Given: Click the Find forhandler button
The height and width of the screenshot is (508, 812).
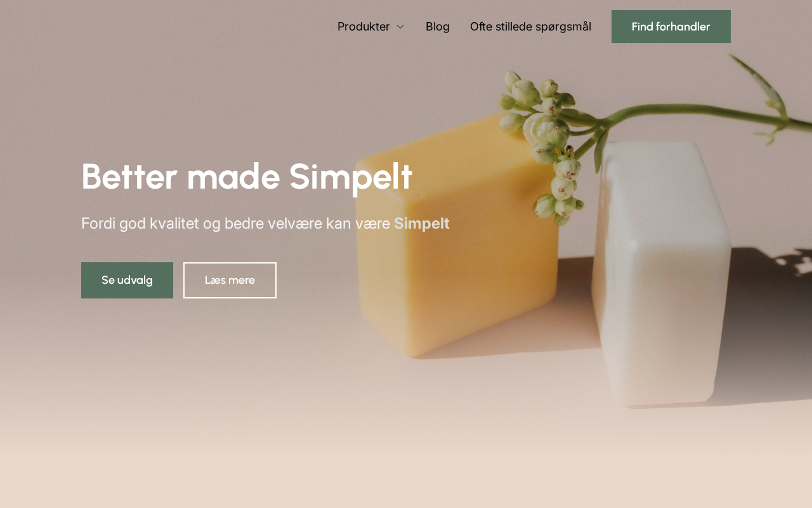Looking at the screenshot, I should tap(671, 27).
